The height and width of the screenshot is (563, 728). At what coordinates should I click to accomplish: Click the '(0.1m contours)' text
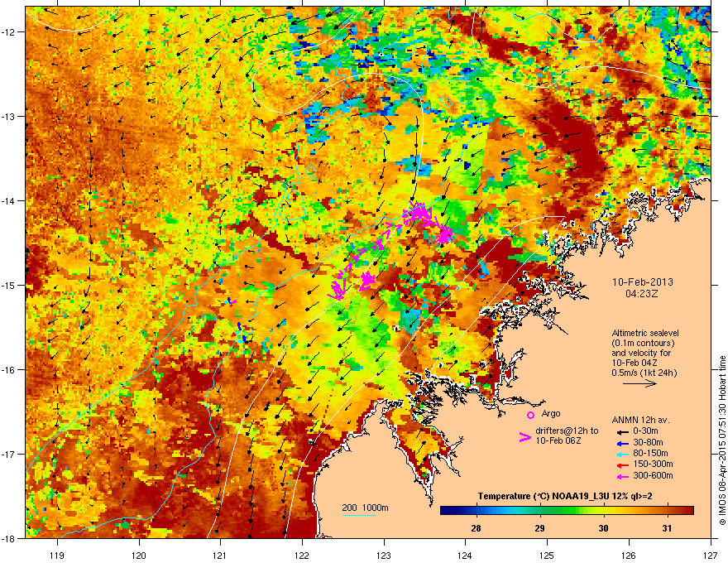(643, 343)
